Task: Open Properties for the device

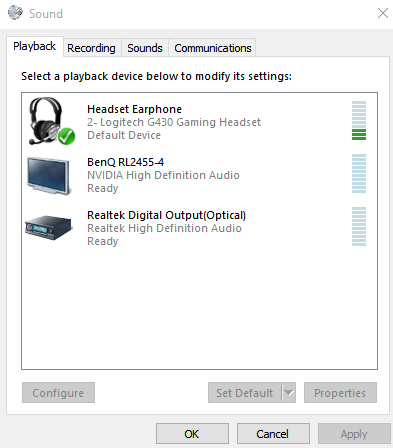Action: (340, 393)
